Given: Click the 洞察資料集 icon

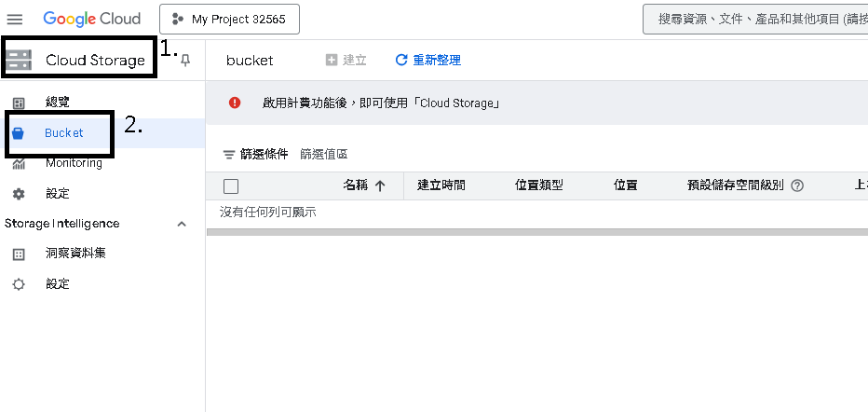Looking at the screenshot, I should click(19, 254).
